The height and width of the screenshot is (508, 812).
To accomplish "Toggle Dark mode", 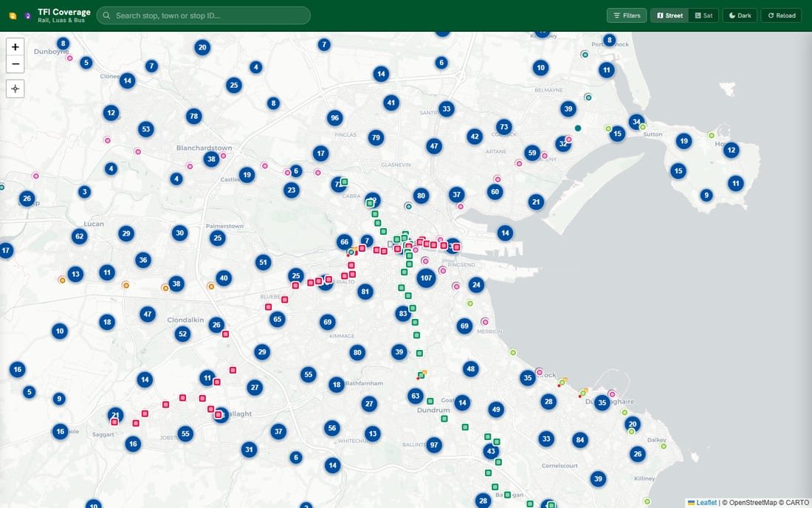I will point(740,16).
